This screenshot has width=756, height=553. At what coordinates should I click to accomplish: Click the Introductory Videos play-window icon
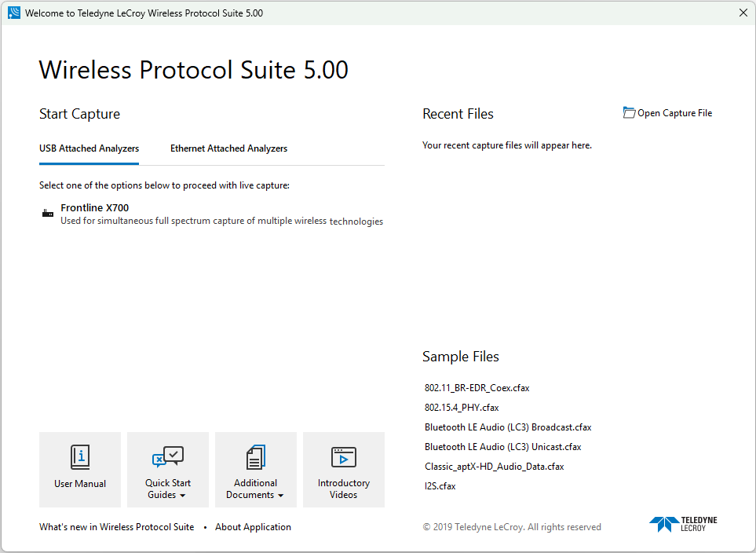(x=344, y=457)
